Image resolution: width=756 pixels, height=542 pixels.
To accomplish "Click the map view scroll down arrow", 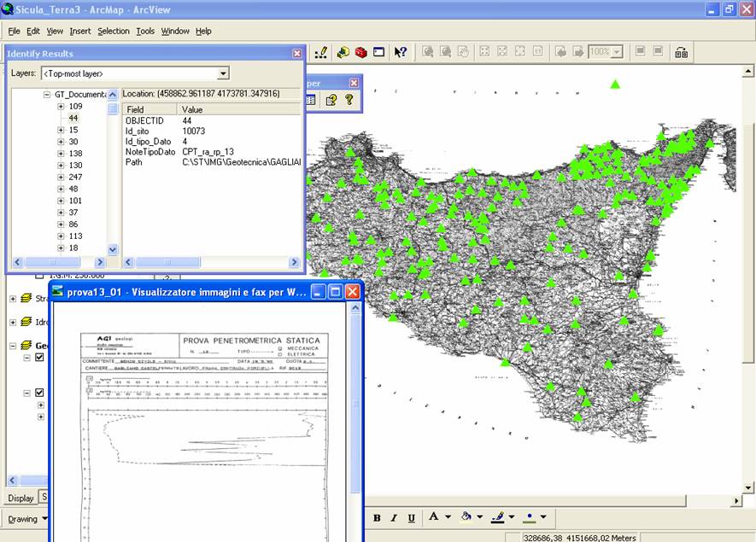I will pos(748,487).
